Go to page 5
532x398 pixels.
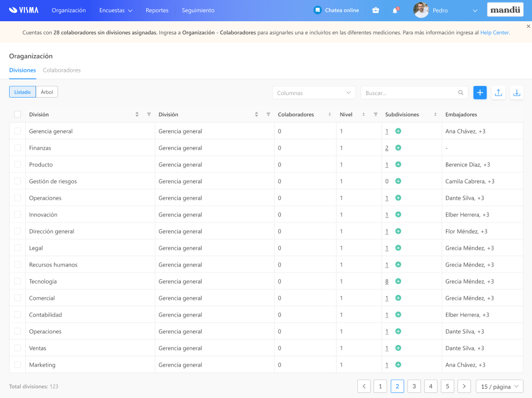click(x=447, y=386)
